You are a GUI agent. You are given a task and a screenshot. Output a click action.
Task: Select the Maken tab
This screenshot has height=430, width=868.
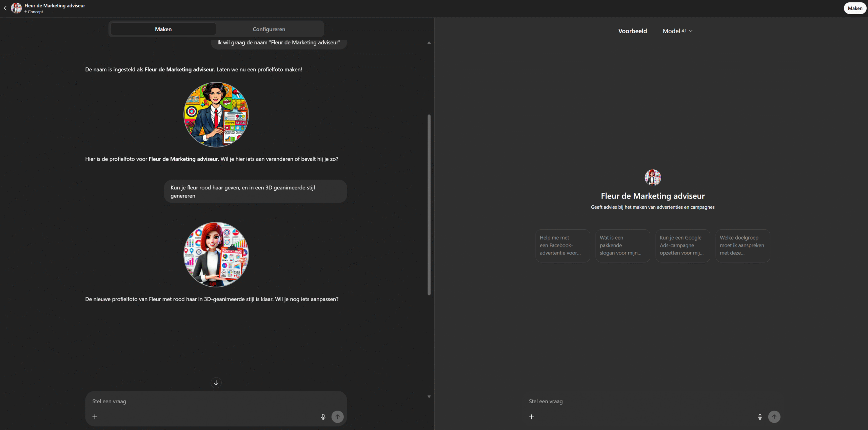(163, 29)
